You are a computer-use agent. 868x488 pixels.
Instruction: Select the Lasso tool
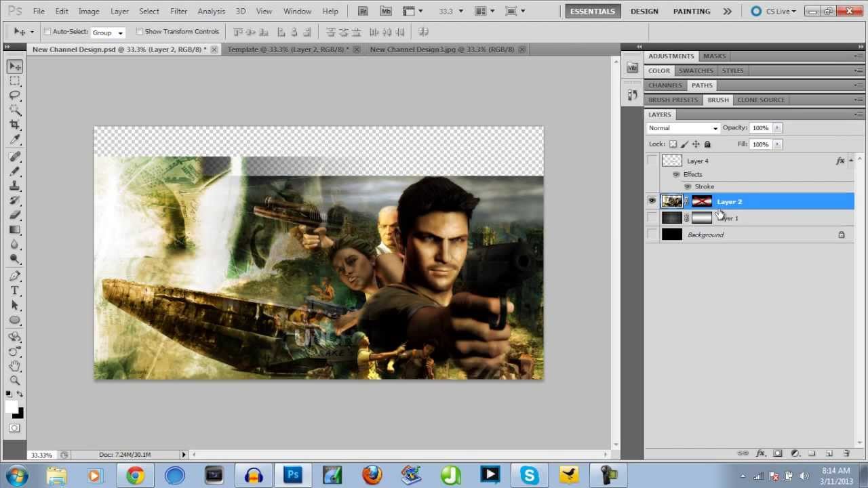(x=15, y=96)
